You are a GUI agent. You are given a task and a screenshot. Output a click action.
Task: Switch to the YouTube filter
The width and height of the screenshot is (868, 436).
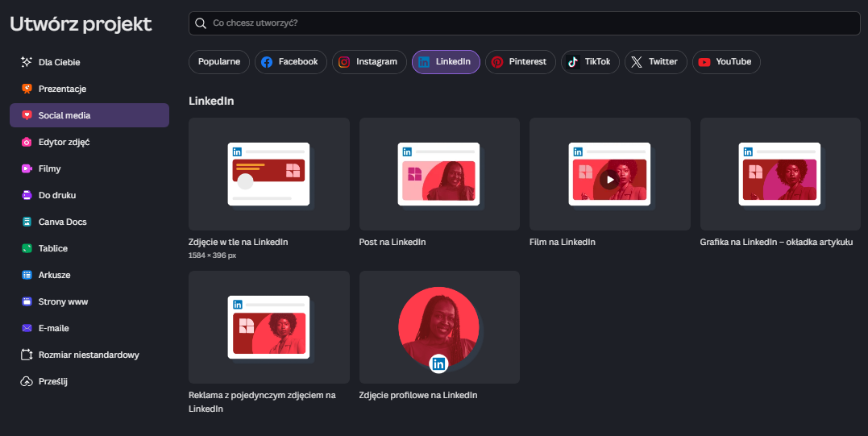tap(726, 62)
